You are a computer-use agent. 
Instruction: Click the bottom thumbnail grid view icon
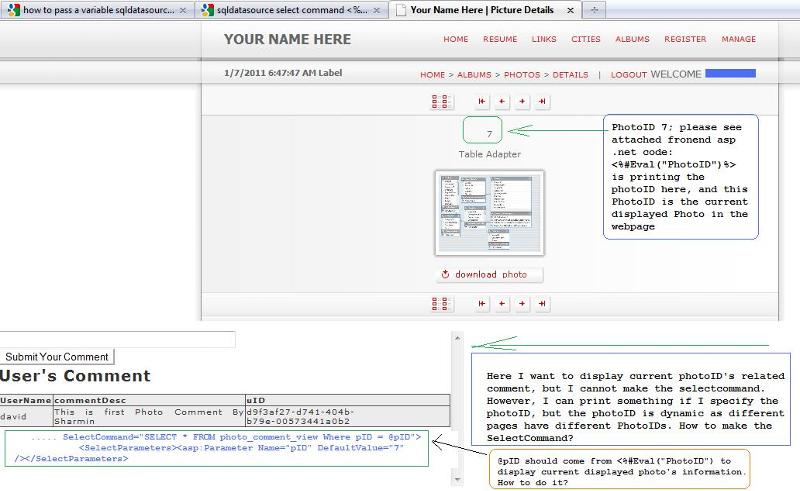441,303
